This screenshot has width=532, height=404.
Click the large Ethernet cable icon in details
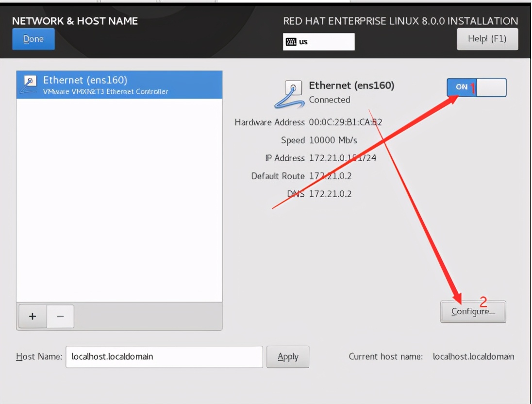(x=289, y=95)
